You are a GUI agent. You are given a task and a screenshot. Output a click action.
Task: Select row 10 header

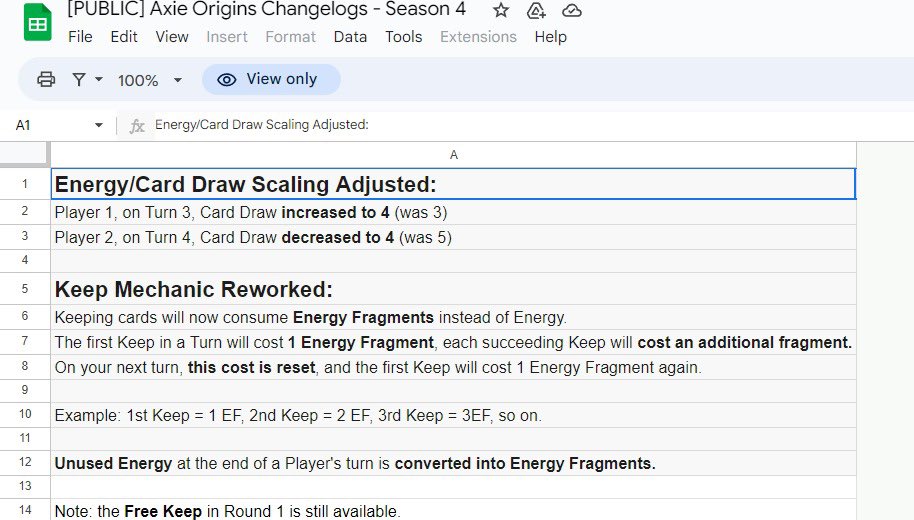24,414
